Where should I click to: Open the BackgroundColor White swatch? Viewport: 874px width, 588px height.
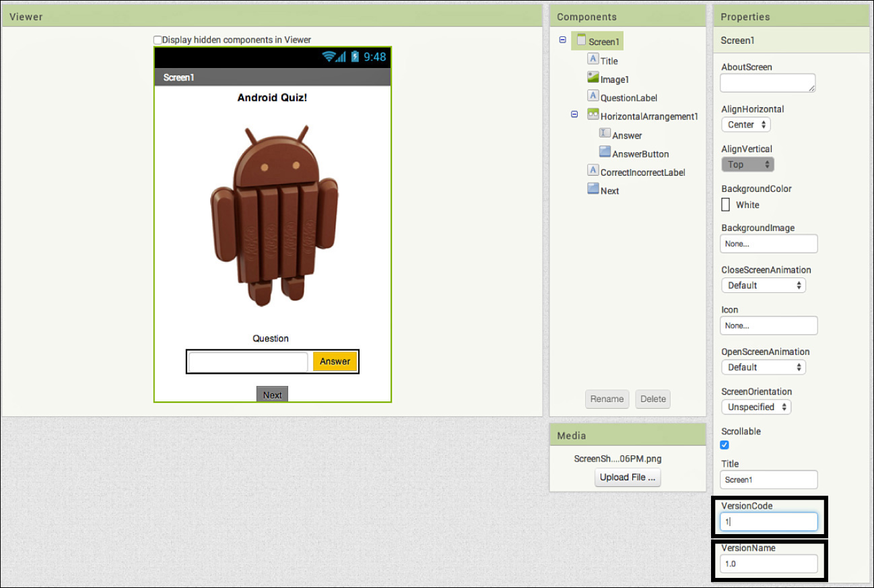(x=725, y=205)
